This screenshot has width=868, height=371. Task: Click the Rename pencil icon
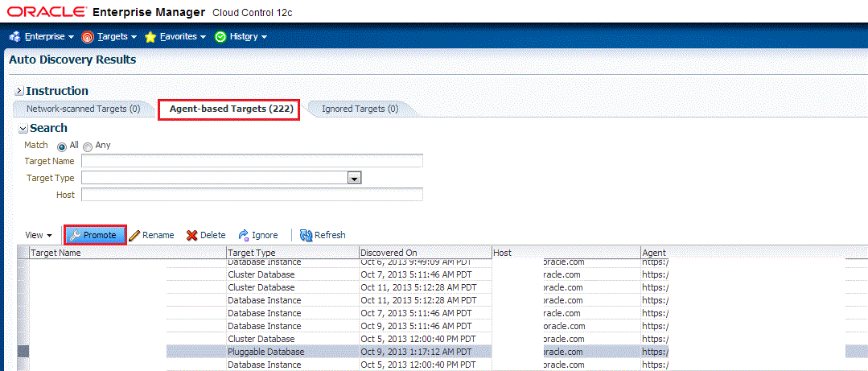(134, 235)
